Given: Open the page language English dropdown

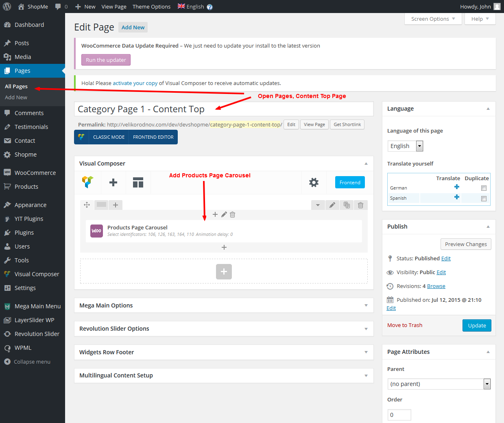Looking at the screenshot, I should click(x=405, y=146).
